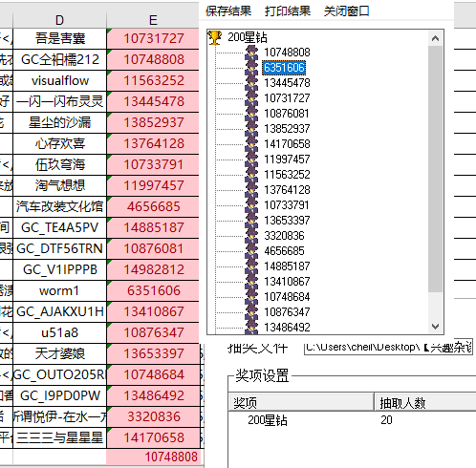Click cell 6351606 in column E
Screen dimensions: 476x468
click(153, 290)
